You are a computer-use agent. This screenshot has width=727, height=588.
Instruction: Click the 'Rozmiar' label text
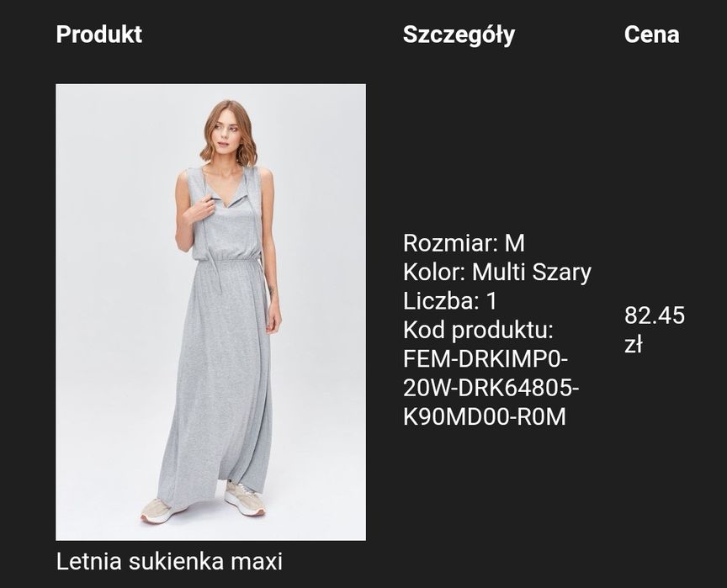click(450, 244)
